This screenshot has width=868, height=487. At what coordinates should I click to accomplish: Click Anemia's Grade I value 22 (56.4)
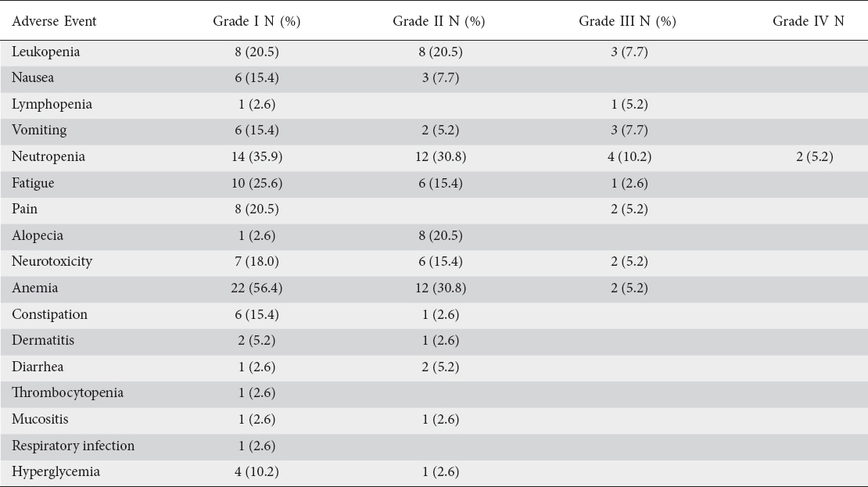pyautogui.click(x=256, y=288)
